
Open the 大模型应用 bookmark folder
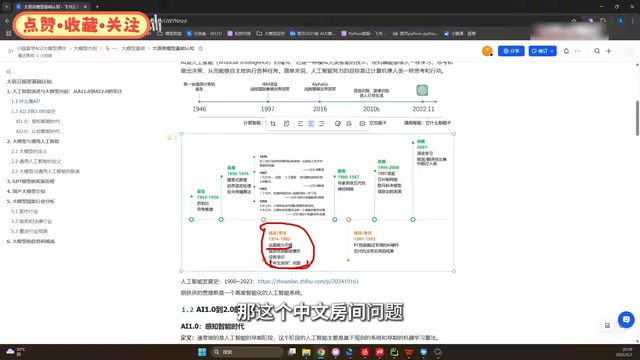pyautogui.click(x=271, y=33)
